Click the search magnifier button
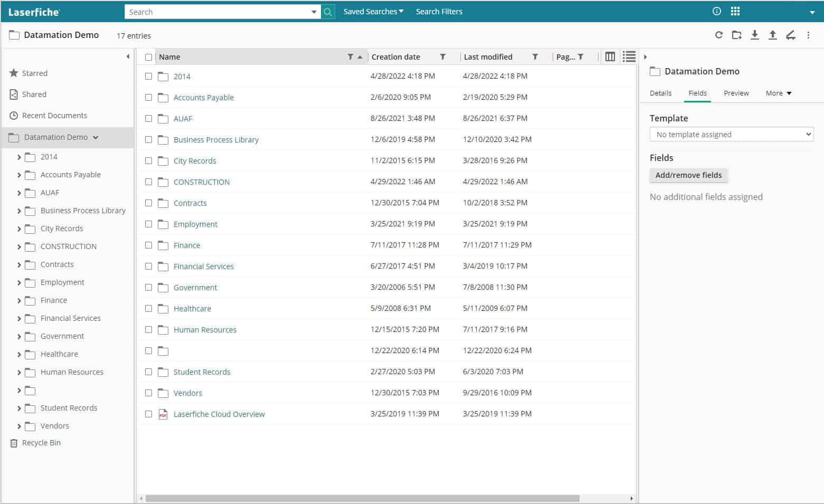This screenshot has width=824, height=504. 328,12
